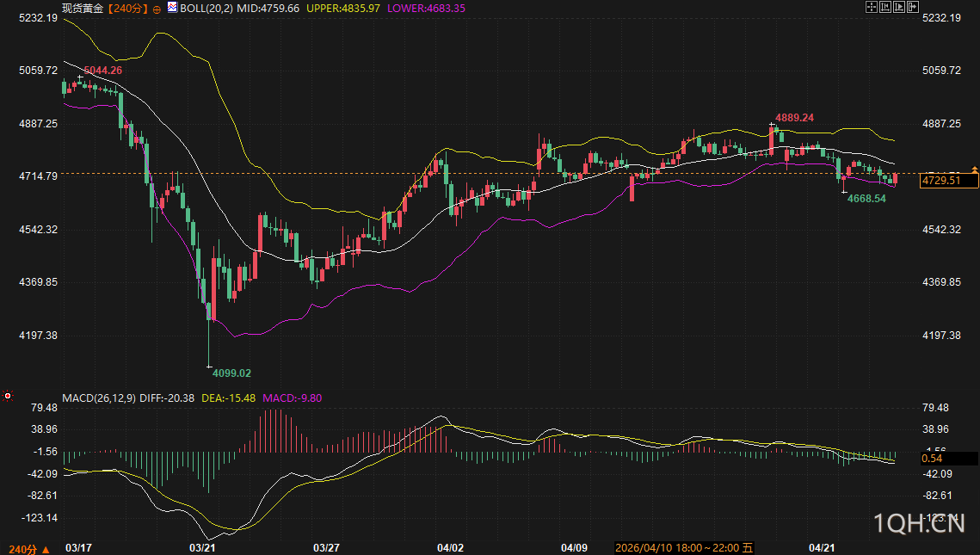This screenshot has width=980, height=555.
Task: Click the jump-to-start chart range icon
Action: [x=884, y=7]
